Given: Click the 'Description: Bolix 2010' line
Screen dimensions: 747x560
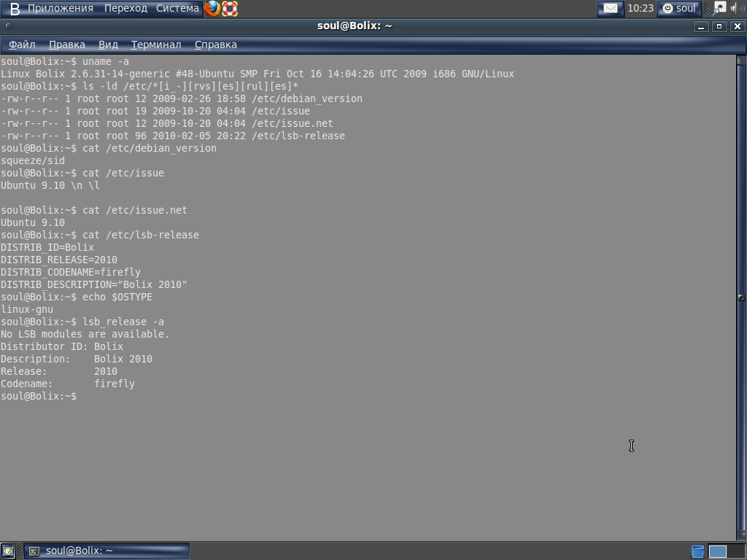Looking at the screenshot, I should coord(76,359).
